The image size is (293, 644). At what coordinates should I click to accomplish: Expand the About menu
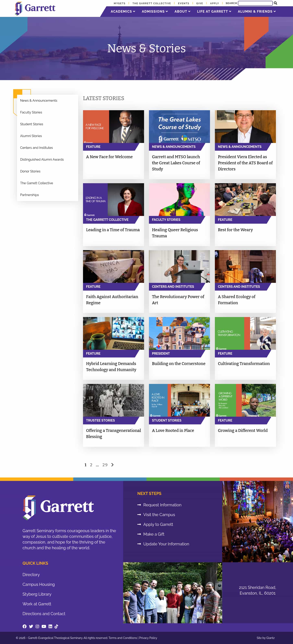(x=182, y=12)
